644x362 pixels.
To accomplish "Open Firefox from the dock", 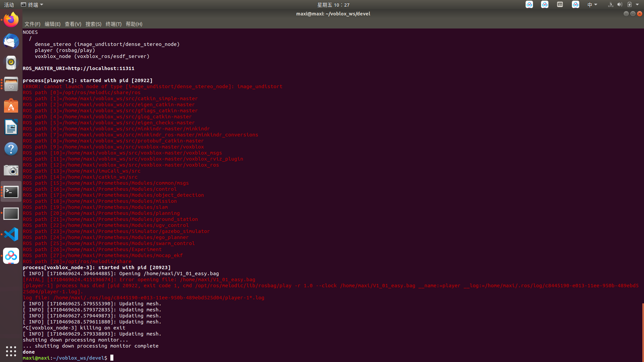I will [x=11, y=20].
